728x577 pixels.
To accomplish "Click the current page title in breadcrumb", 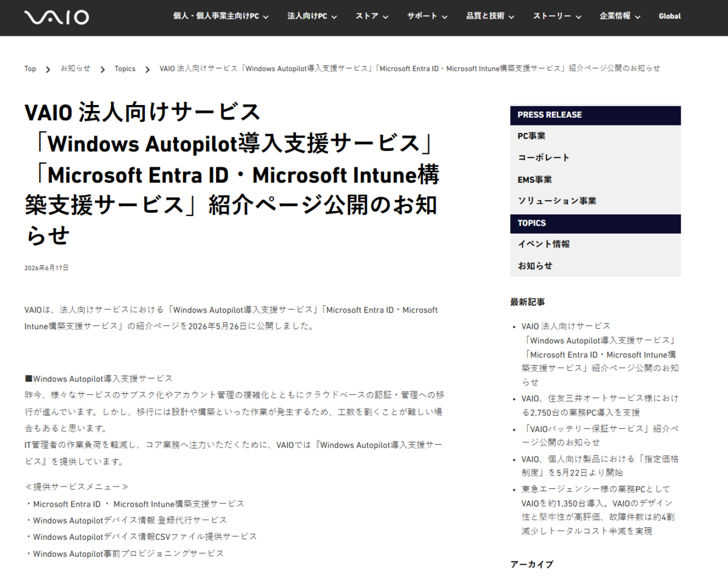I will [x=409, y=69].
